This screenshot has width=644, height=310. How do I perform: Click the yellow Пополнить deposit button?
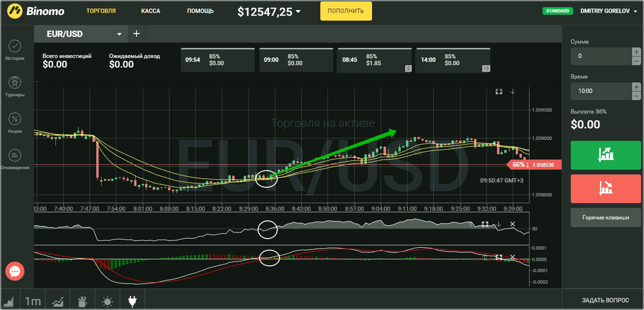click(346, 11)
